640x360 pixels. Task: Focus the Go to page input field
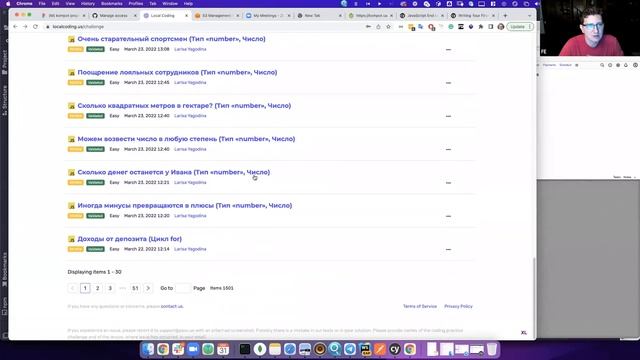pos(182,288)
